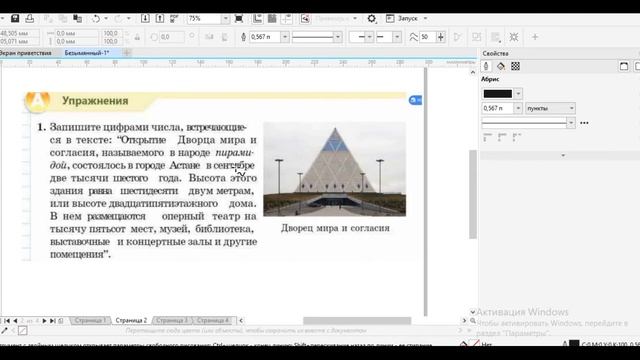The height and width of the screenshot is (360, 640).
Task: Click the Export icon (up arrow)
Action: tap(160, 18)
